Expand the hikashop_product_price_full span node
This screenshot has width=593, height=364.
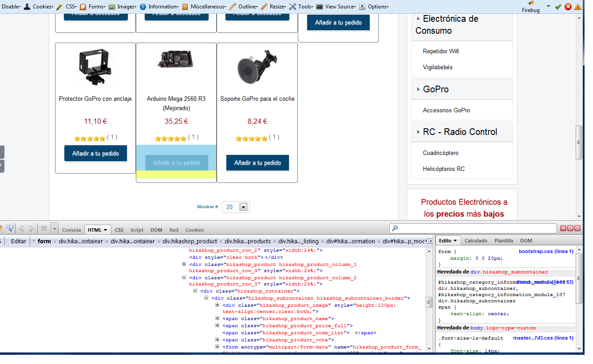[x=217, y=325]
